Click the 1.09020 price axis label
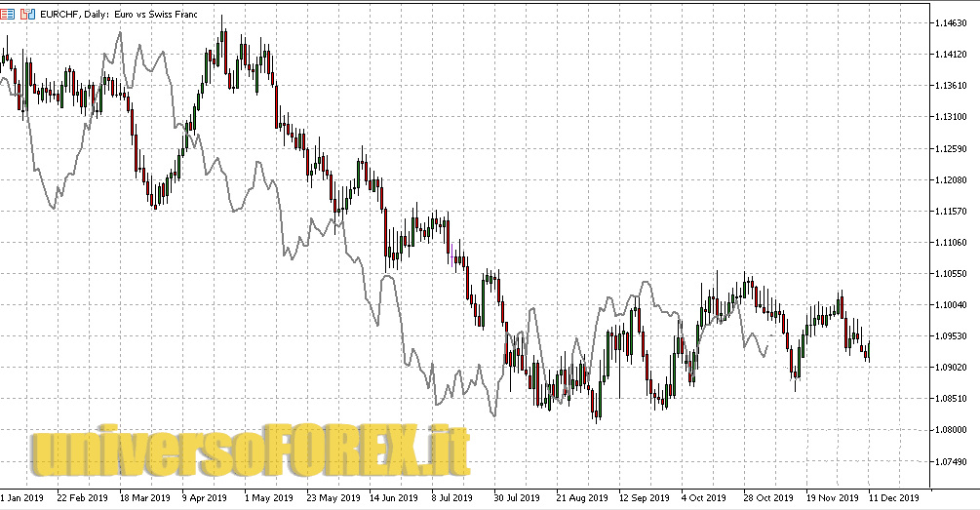 (949, 368)
